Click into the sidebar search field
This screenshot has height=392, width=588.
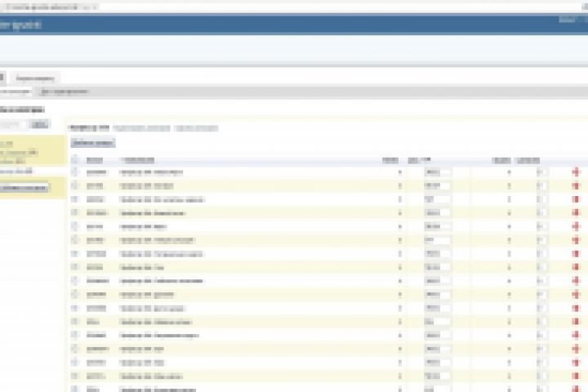point(13,124)
